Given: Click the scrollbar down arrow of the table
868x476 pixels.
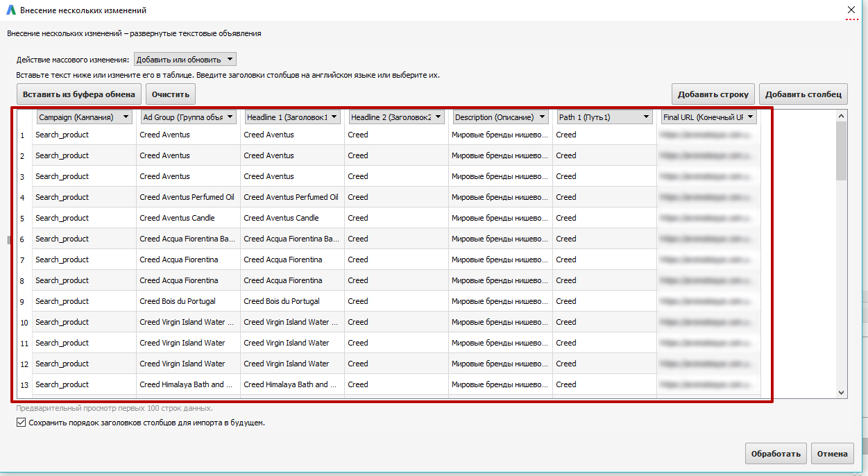Looking at the screenshot, I should click(x=842, y=393).
